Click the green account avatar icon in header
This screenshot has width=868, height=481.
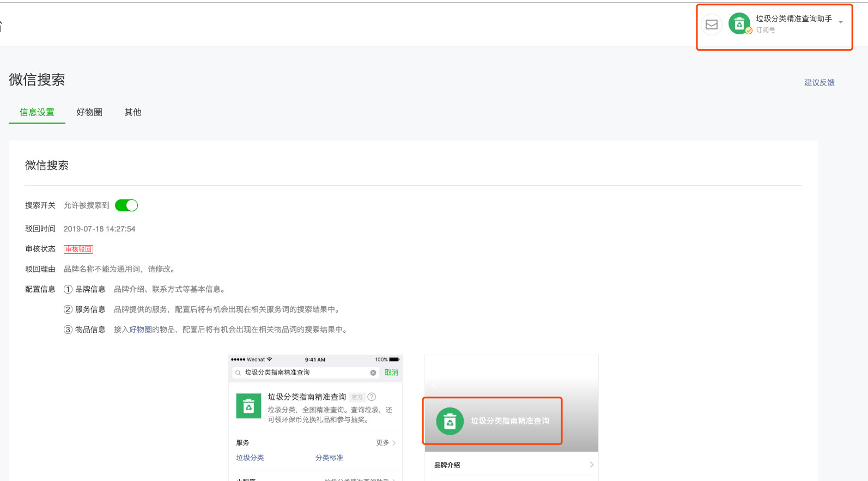pos(739,24)
